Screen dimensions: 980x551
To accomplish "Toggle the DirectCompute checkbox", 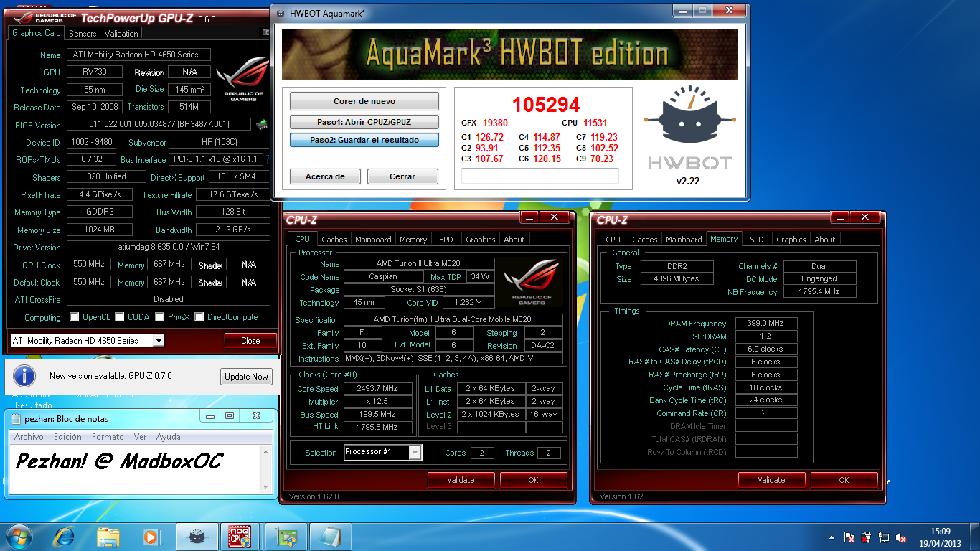I will (x=199, y=317).
